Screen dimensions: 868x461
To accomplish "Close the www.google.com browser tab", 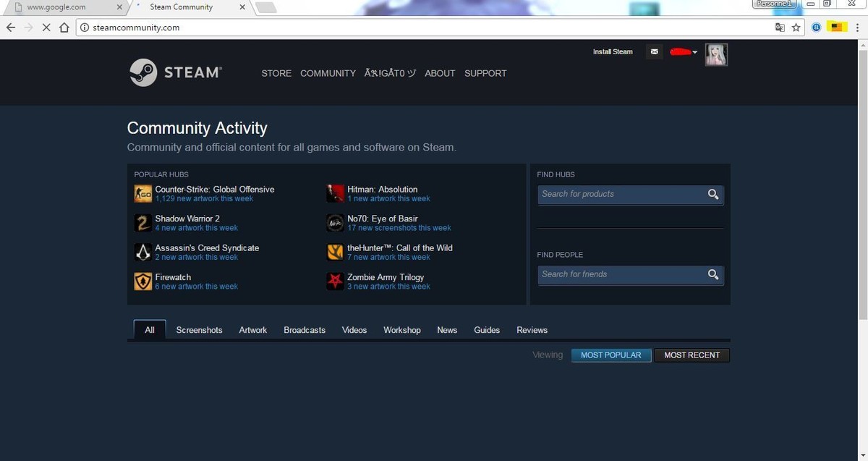I will click(x=119, y=7).
